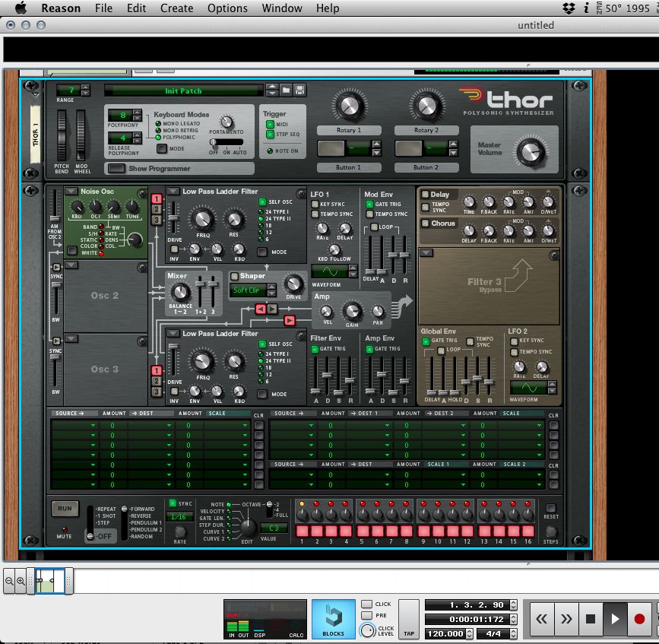Click the Pitch Bend wheel
Screen dimensions: 659x644
coord(62,135)
